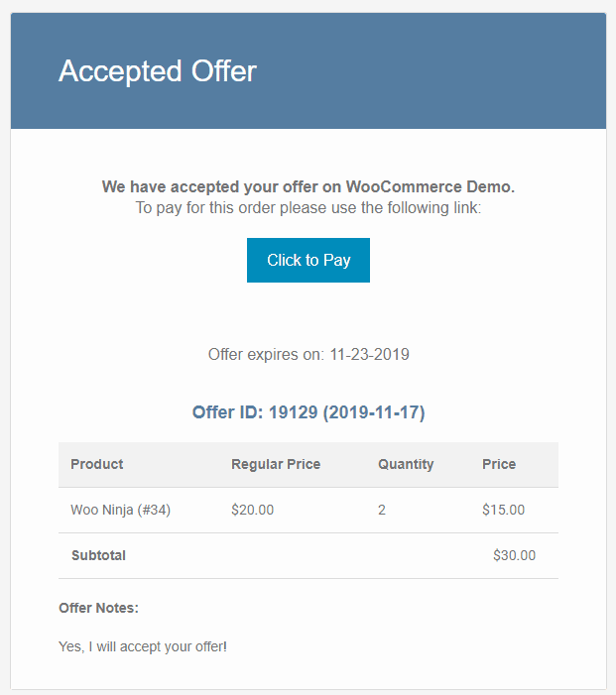Click the Subtotal row label
Image resolution: width=616 pixels, height=695 pixels.
(98, 555)
